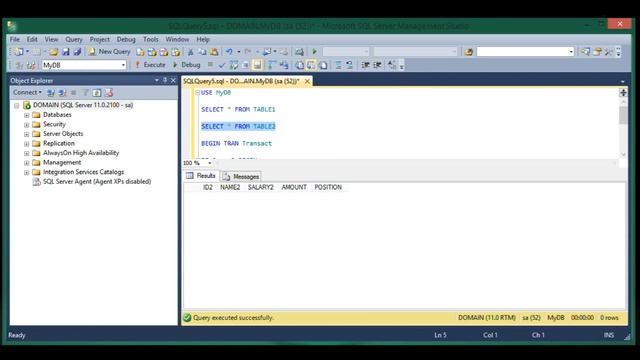Click the Increase Indent icon
This screenshot has height=360, width=640.
point(377,65)
